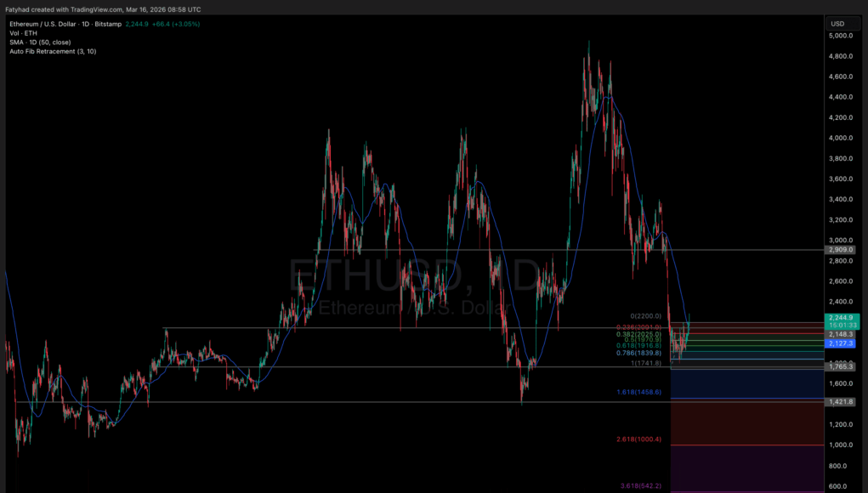Select the Vol · ETH indicator legend
The width and height of the screenshot is (868, 493).
tap(22, 33)
